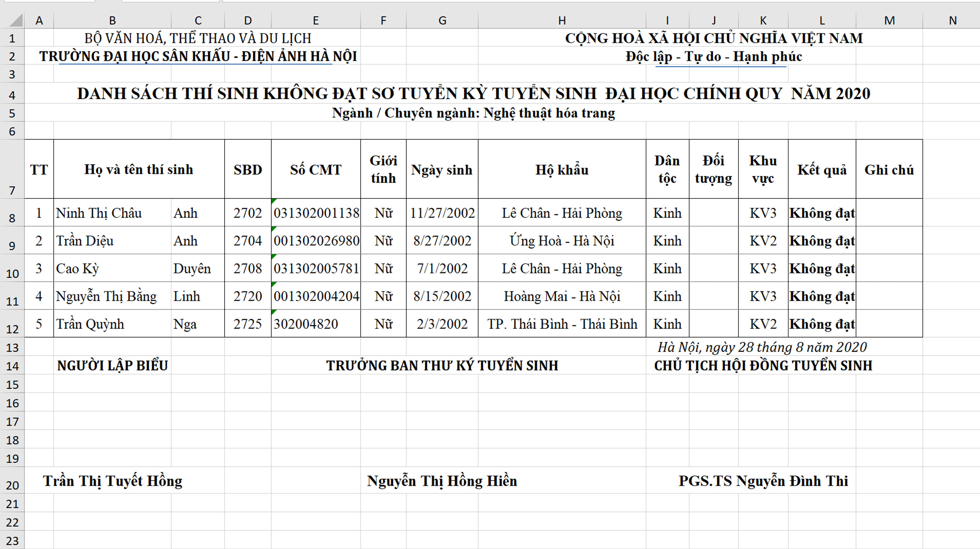Select column E header

(316, 20)
